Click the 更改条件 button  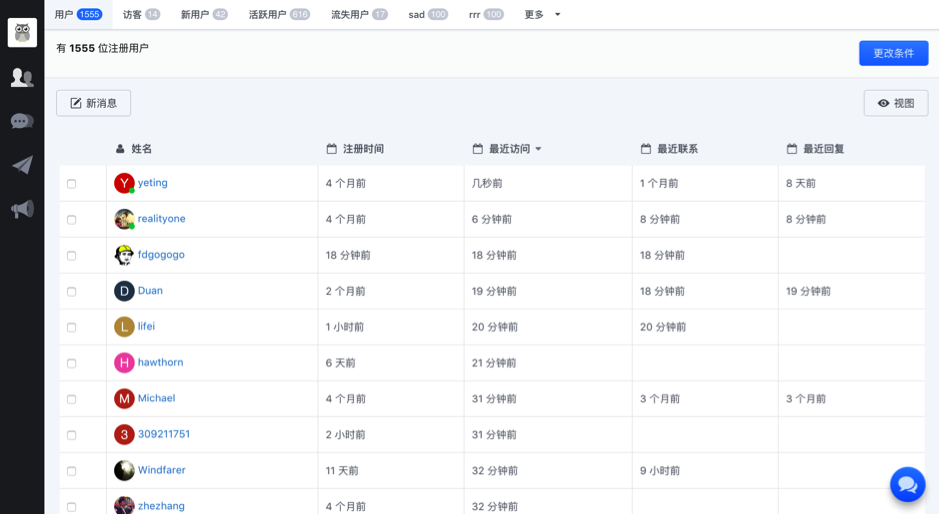point(893,53)
